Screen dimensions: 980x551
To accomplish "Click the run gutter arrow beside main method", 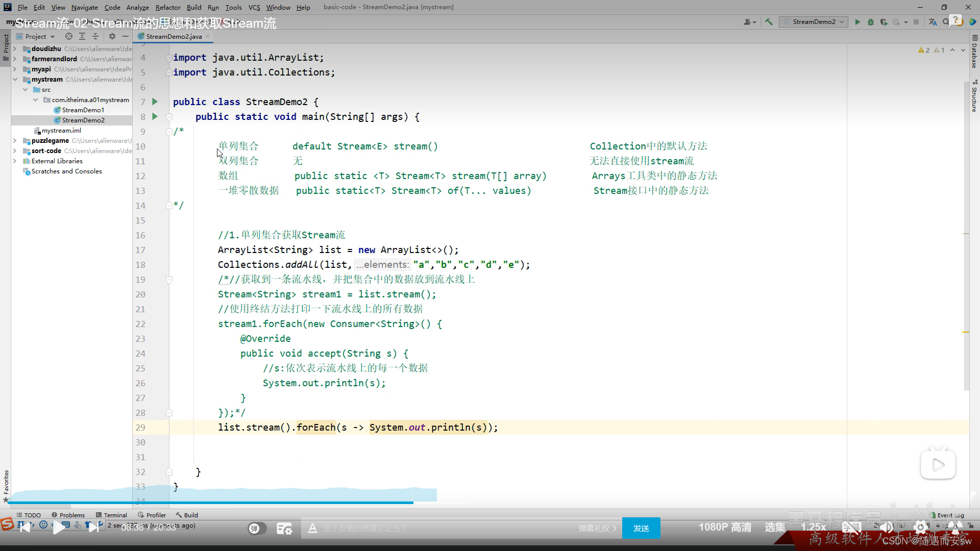I will click(x=155, y=117).
